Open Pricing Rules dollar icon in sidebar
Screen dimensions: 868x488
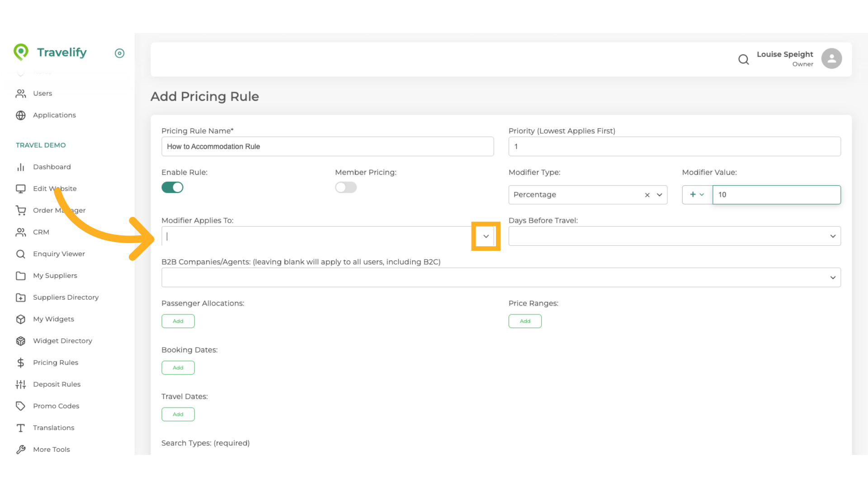[x=21, y=362]
